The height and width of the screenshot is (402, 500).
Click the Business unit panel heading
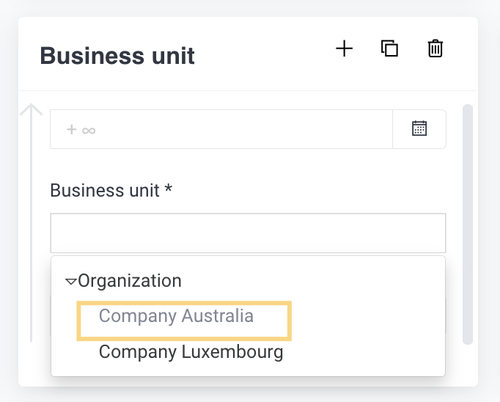click(117, 55)
